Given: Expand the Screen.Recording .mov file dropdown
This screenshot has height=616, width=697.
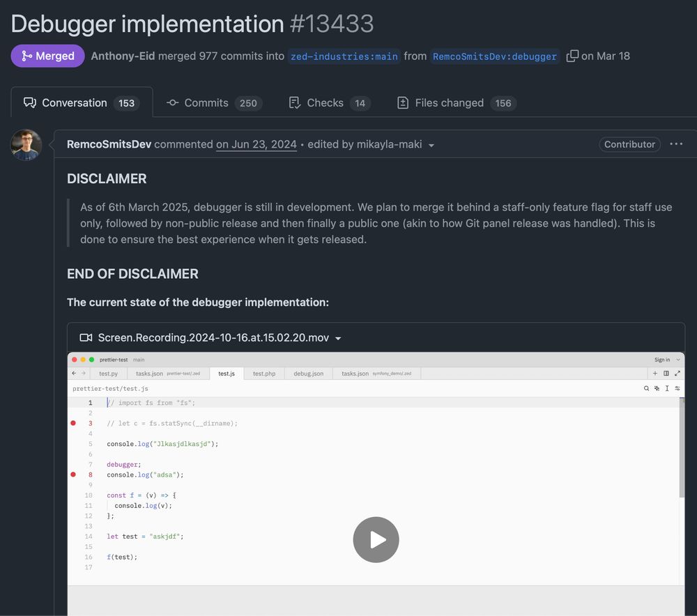Looking at the screenshot, I should click(338, 338).
